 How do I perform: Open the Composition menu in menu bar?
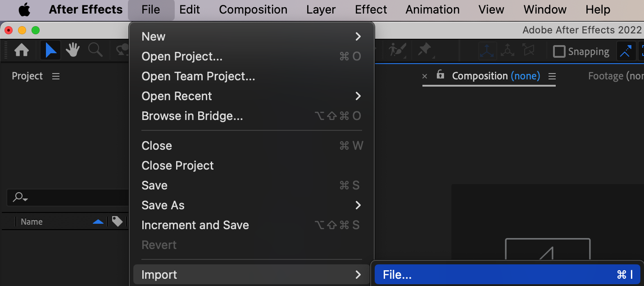253,9
